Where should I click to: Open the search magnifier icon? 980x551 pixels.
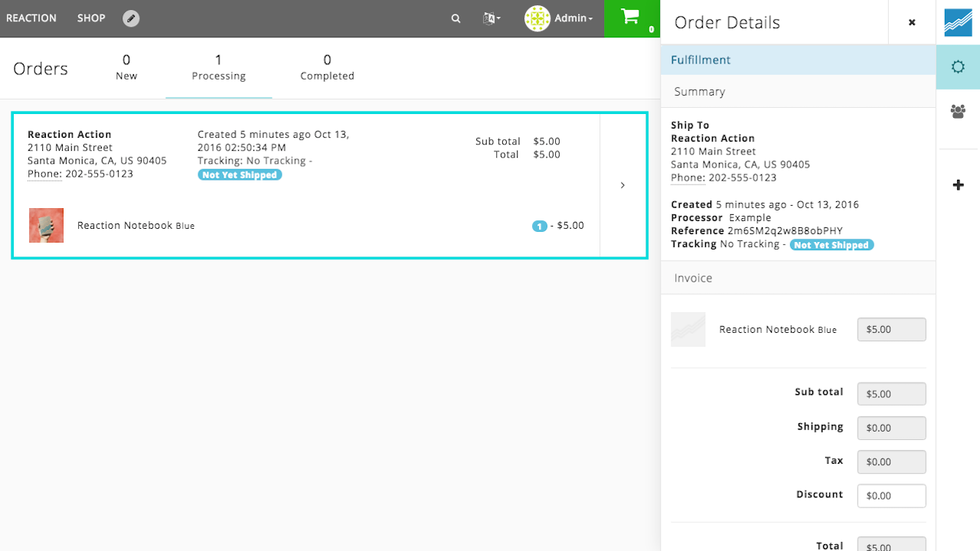456,18
